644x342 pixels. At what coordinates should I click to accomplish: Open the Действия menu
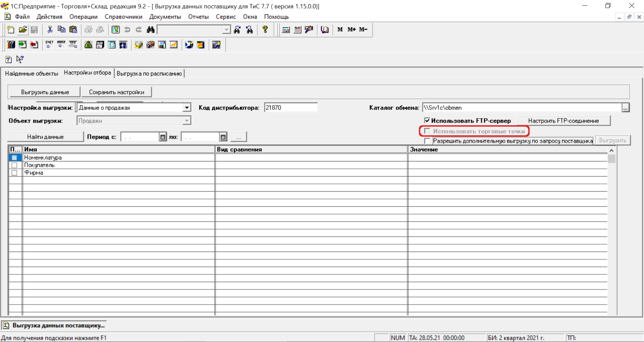coord(49,17)
